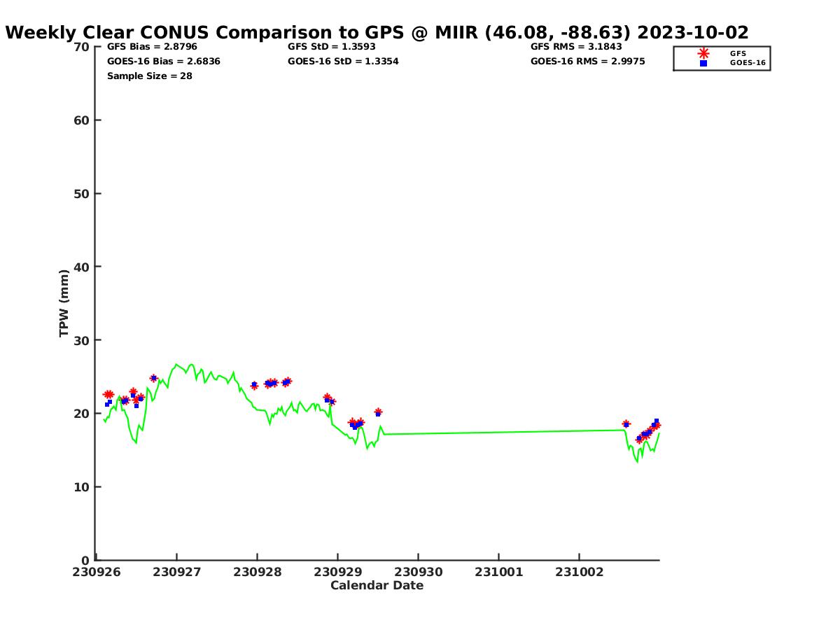This screenshot has width=840, height=630.
Task: Select the GOES-16 legend label text
Action: pos(748,63)
